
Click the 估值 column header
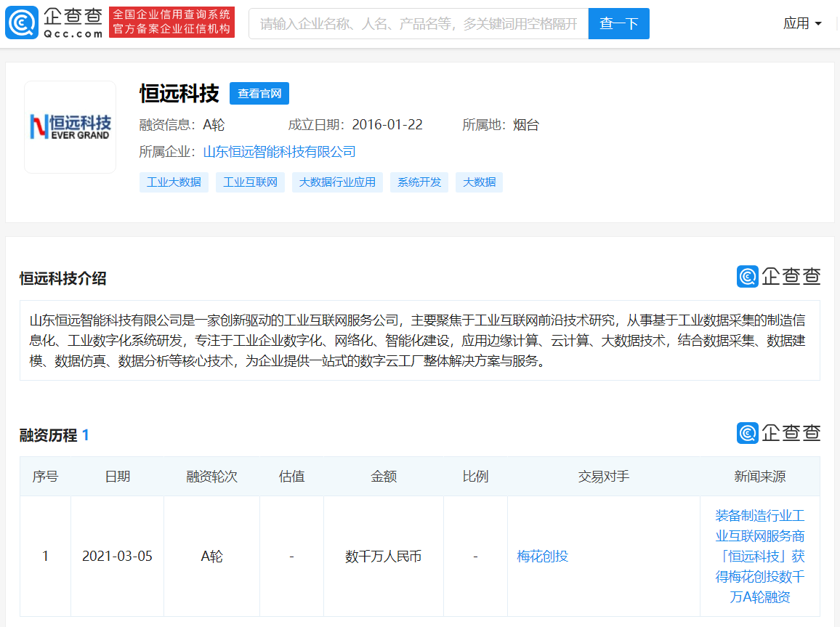pyautogui.click(x=291, y=477)
